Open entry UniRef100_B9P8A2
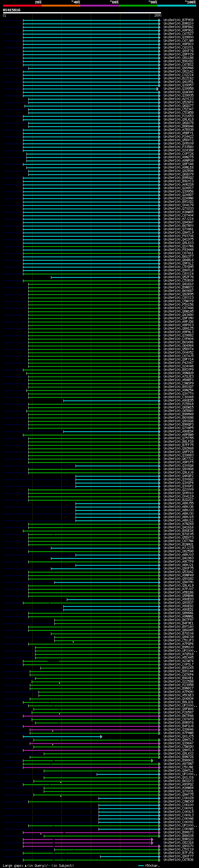199x868 pixels. point(178,27)
